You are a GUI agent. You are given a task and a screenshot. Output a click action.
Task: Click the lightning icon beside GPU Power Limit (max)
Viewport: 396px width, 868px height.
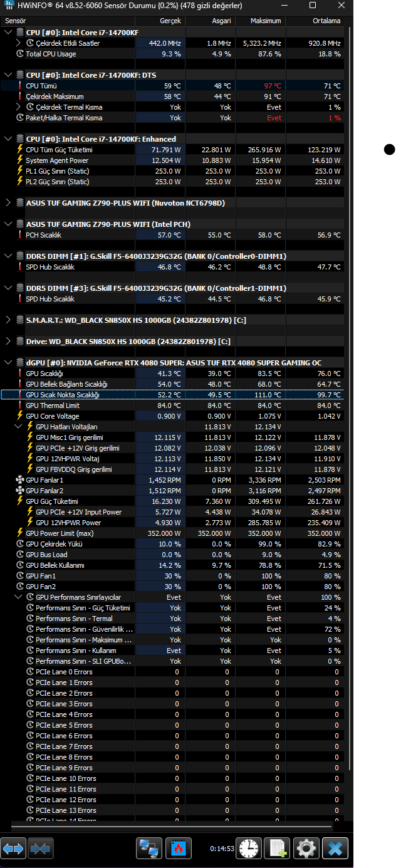coord(20,533)
